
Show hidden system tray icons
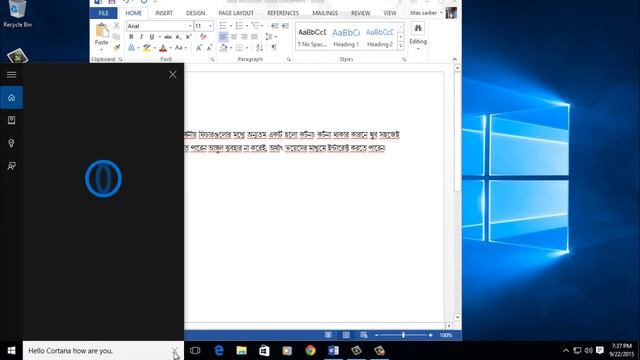[x=566, y=350]
